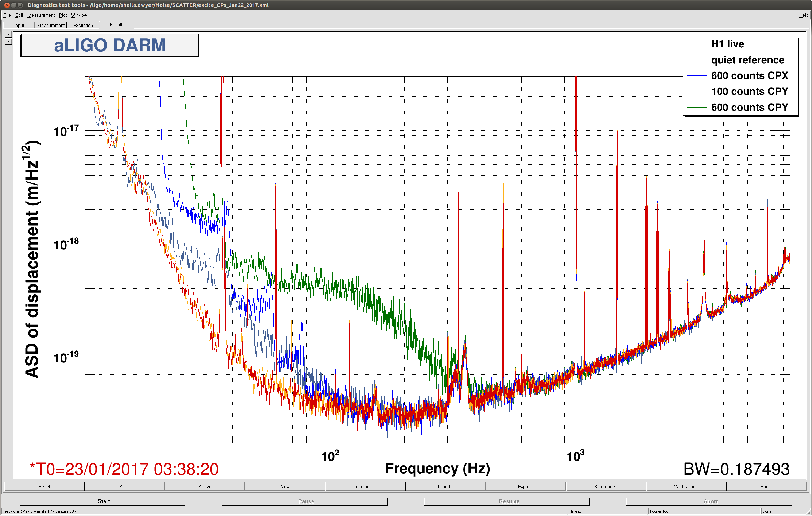Open the Print dialog
The image size is (812, 516).
tap(766, 486)
